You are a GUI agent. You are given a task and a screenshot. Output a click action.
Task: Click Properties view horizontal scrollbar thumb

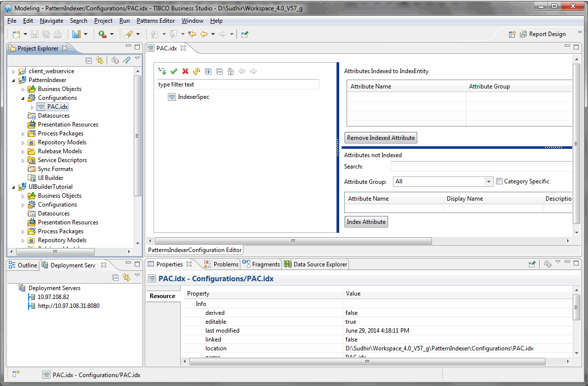367,361
